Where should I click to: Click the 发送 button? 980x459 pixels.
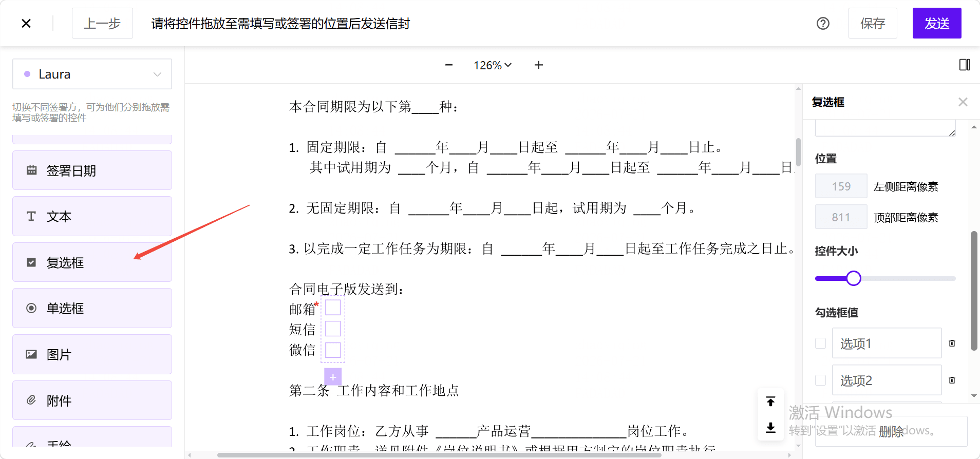pos(937,23)
